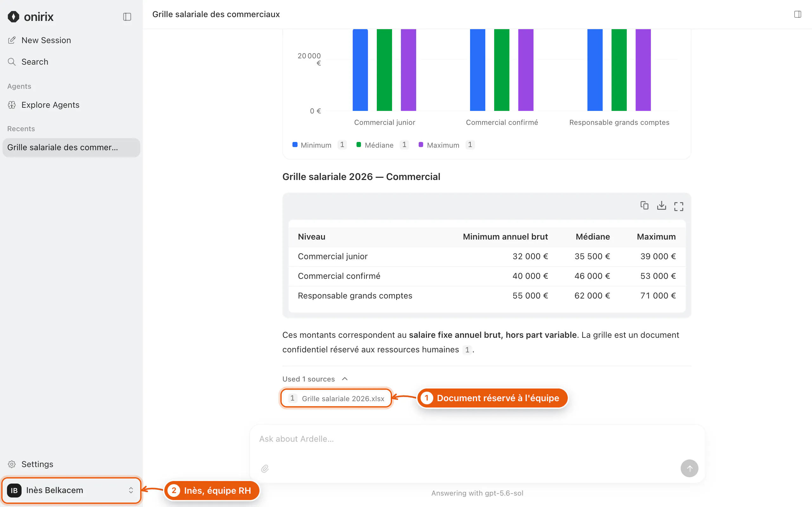Click the send arrow button
The image size is (812, 507).
pos(689,468)
